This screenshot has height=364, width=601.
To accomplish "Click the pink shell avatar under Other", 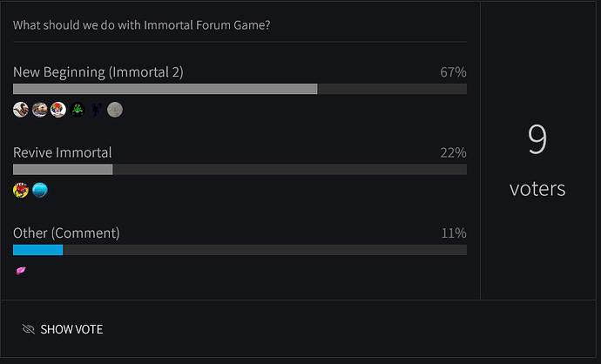I will click(21, 271).
